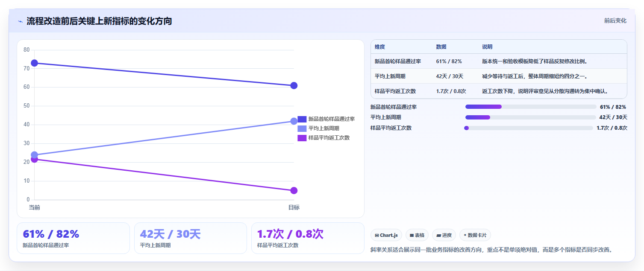Screen dimensions: 644x271
Task: Click the 样品平均返工次数 legend label
Action: (329, 138)
